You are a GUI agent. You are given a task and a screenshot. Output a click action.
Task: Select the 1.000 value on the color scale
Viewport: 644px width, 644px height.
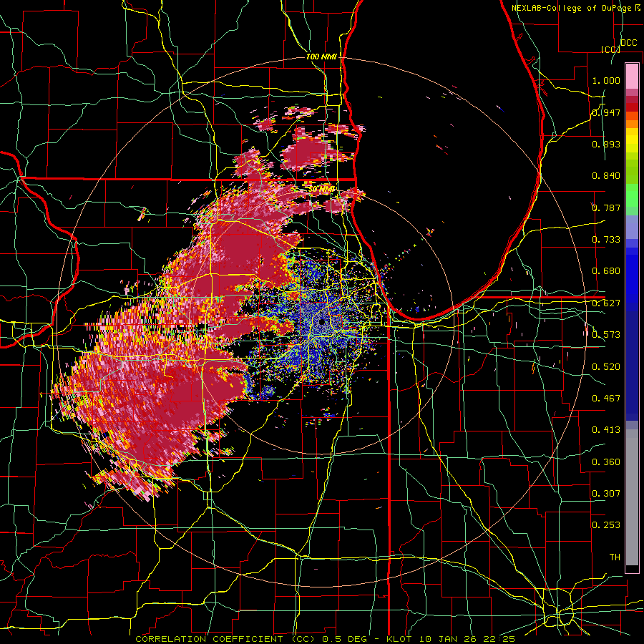click(x=606, y=80)
